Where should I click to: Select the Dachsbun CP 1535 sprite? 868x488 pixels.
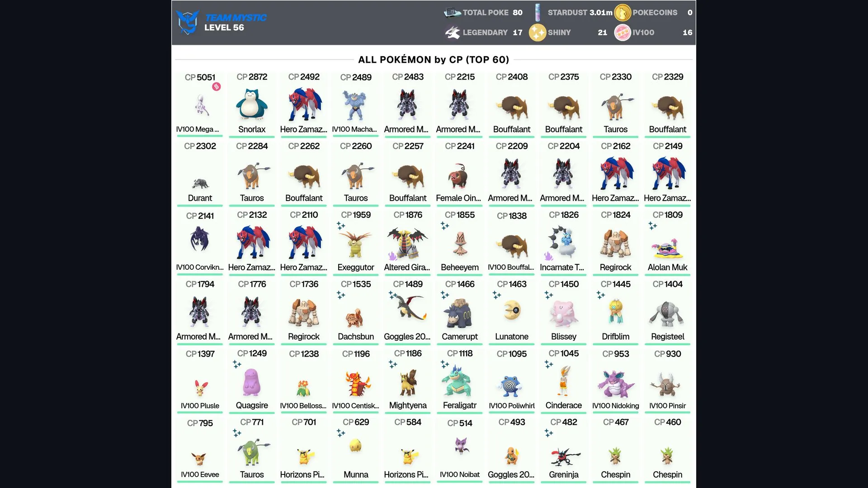(355, 318)
